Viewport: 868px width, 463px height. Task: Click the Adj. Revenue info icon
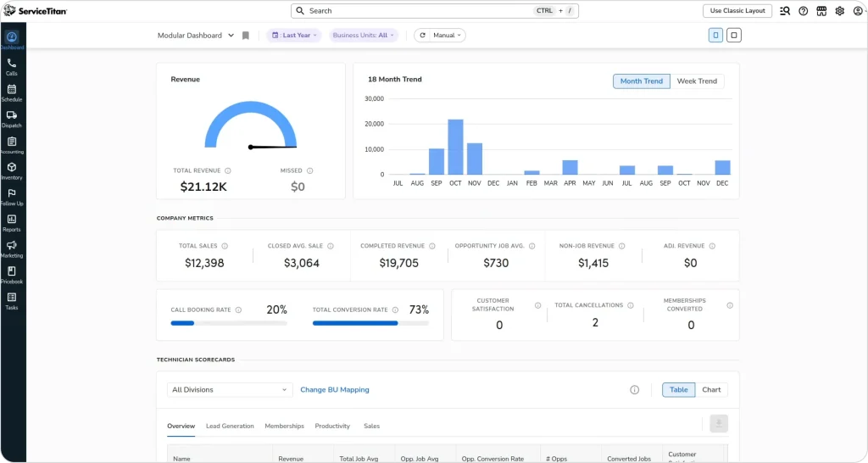712,246
